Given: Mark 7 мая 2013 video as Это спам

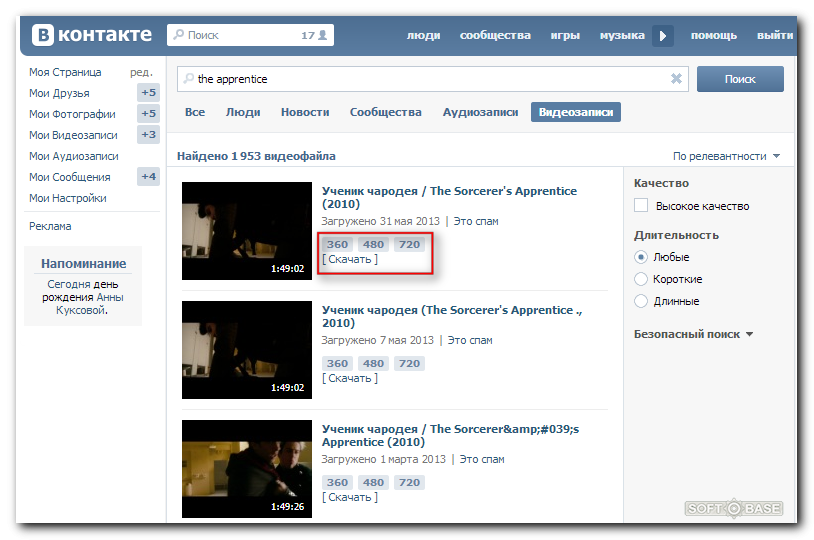Looking at the screenshot, I should 470,340.
